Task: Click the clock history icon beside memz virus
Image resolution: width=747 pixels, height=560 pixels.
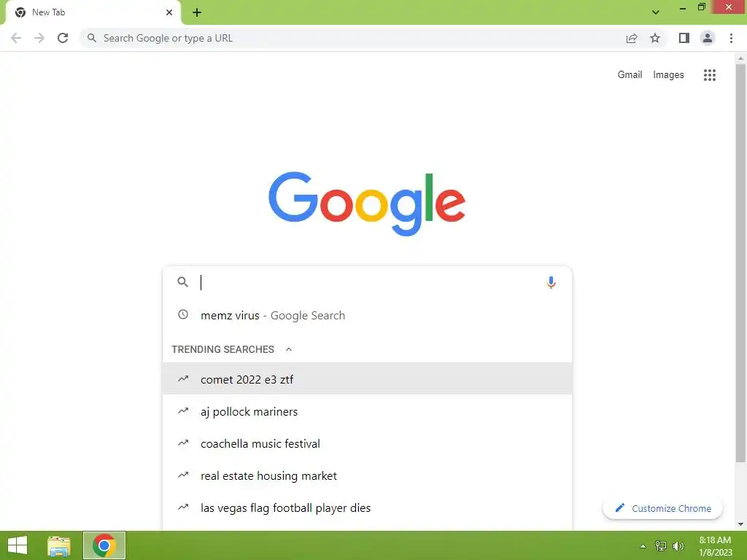Action: [183, 315]
